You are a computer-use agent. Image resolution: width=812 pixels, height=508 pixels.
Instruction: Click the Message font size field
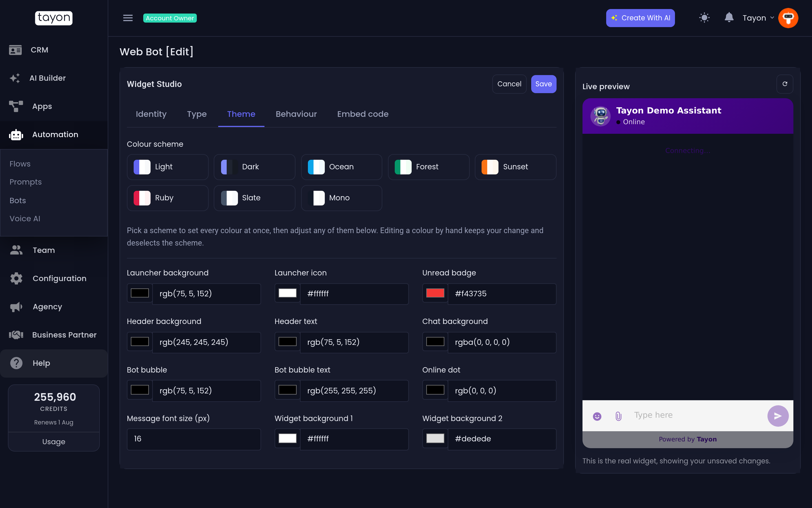click(x=194, y=439)
